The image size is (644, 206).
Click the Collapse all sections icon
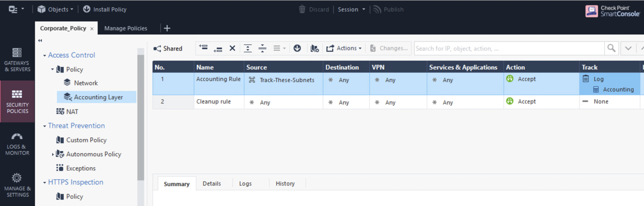pyautogui.click(x=262, y=48)
